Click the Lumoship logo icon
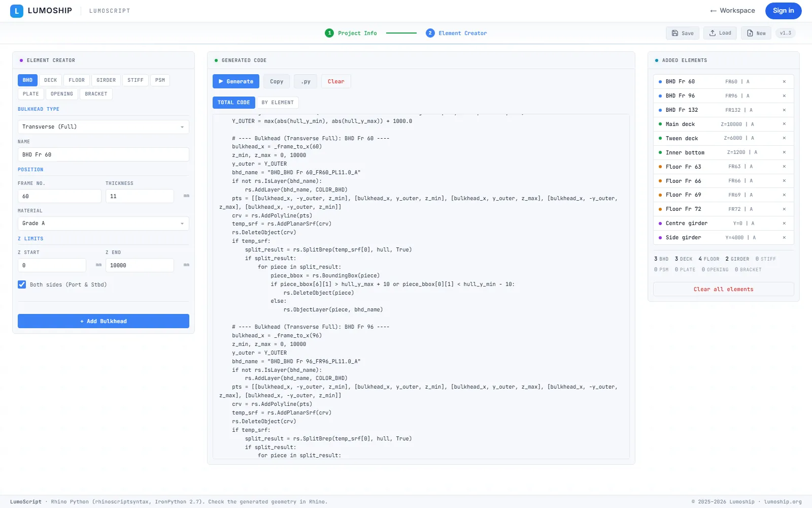 point(17,11)
